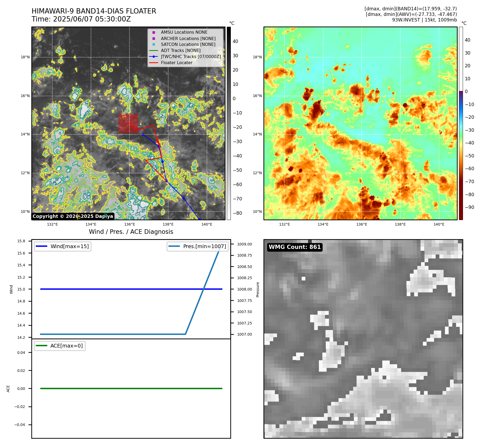Click the 14.2 tick on Wind axis
The image size is (481, 448).
[x=21, y=337]
